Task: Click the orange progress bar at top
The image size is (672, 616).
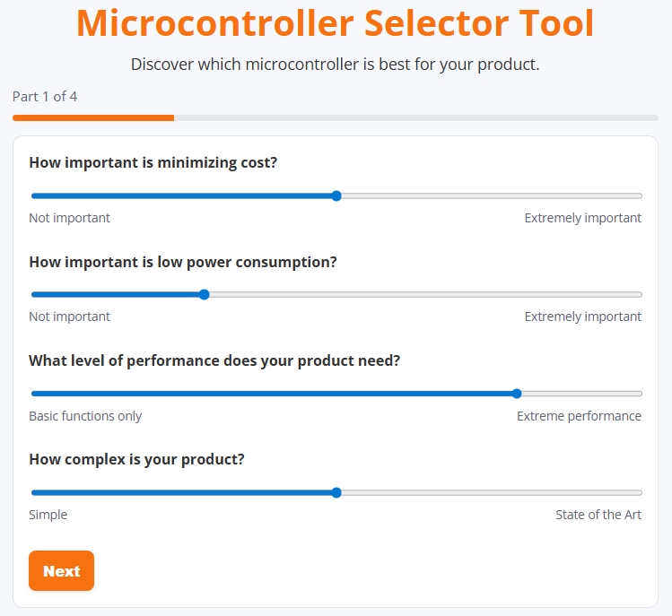Action: coord(93,117)
